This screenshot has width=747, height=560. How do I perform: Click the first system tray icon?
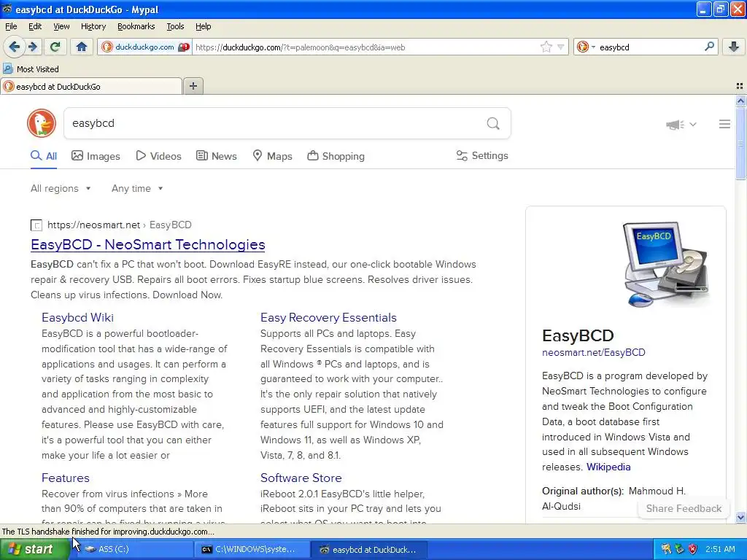click(x=665, y=549)
